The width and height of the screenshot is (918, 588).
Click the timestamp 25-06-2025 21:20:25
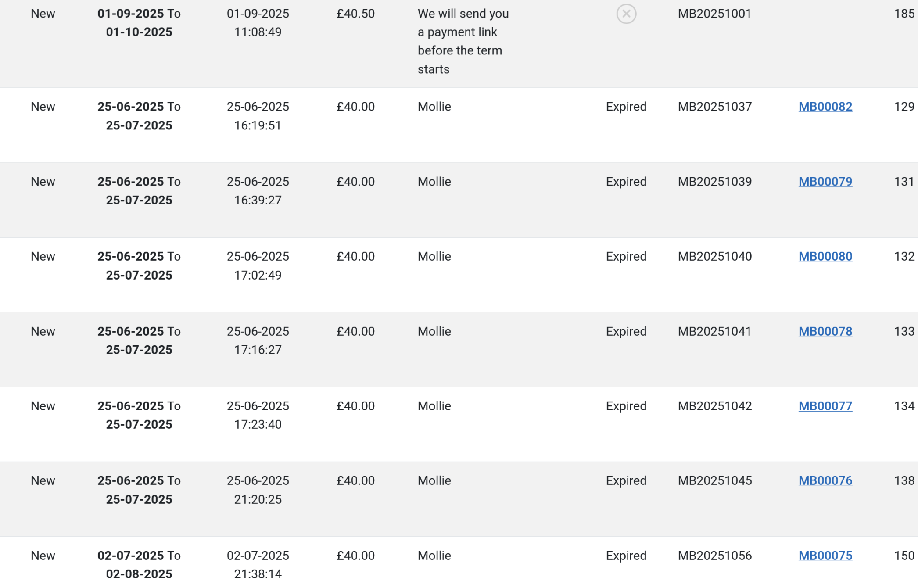coord(258,490)
